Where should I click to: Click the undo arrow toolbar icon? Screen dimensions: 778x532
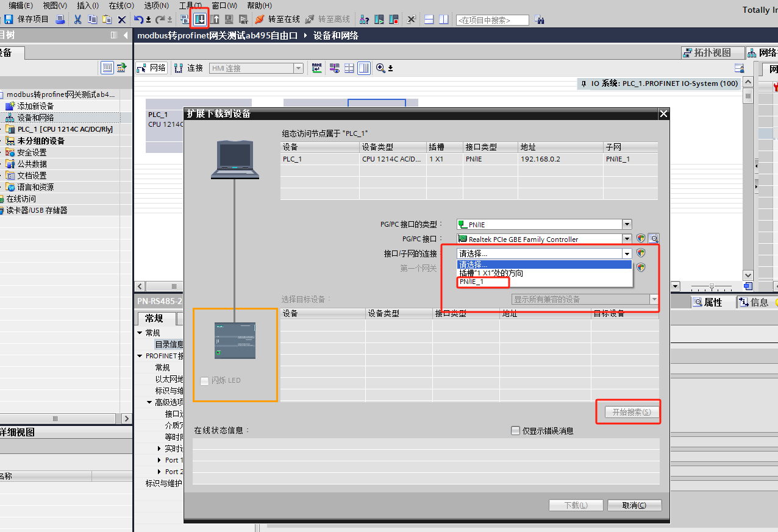139,20
